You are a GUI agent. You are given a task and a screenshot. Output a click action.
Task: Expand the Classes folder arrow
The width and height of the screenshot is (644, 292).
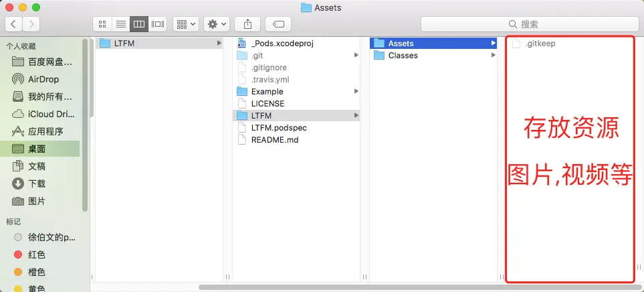[494, 55]
